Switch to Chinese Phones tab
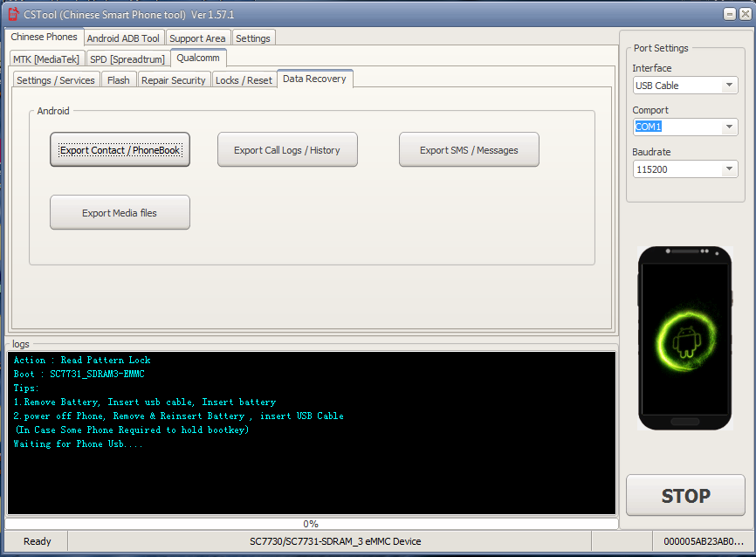 (44, 38)
